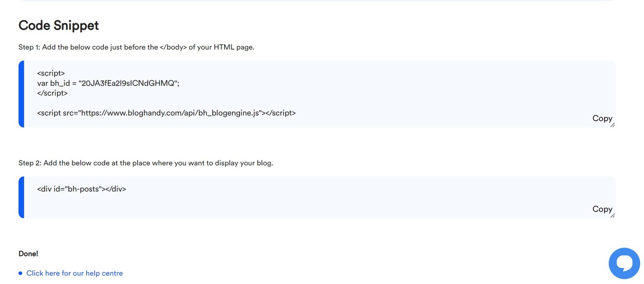
Task: Click inside the Step 2 code text area
Action: click(x=81, y=189)
